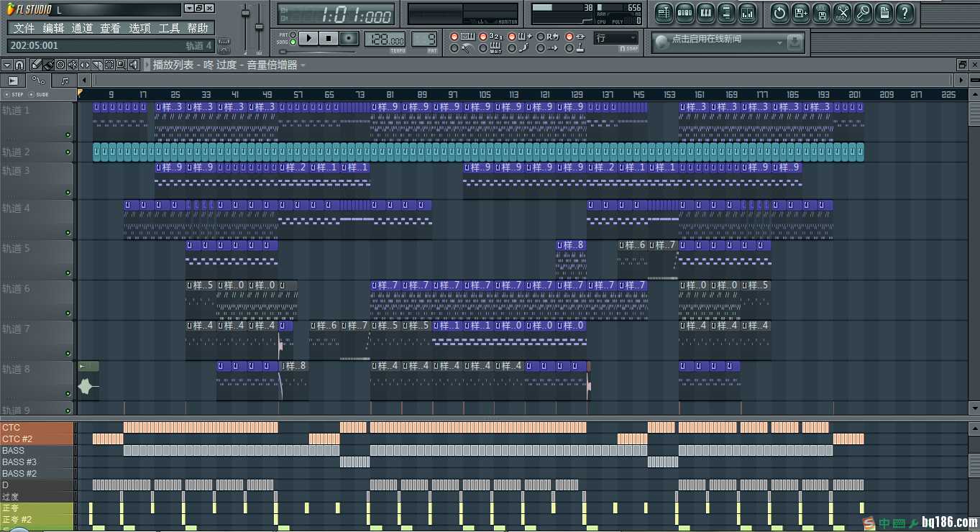This screenshot has height=532, width=980.
Task: Click the Undo circular arrow icon
Action: 779,13
